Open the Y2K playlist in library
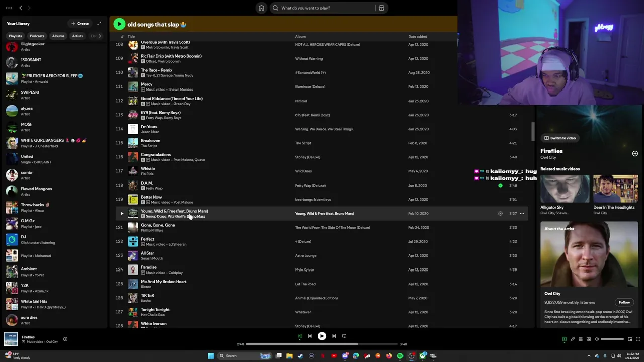Viewport: 644px width, 362px height. click(x=53, y=288)
